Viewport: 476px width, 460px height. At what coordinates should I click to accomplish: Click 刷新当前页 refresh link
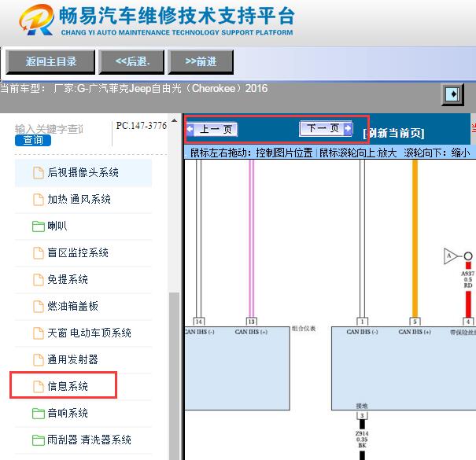[393, 133]
